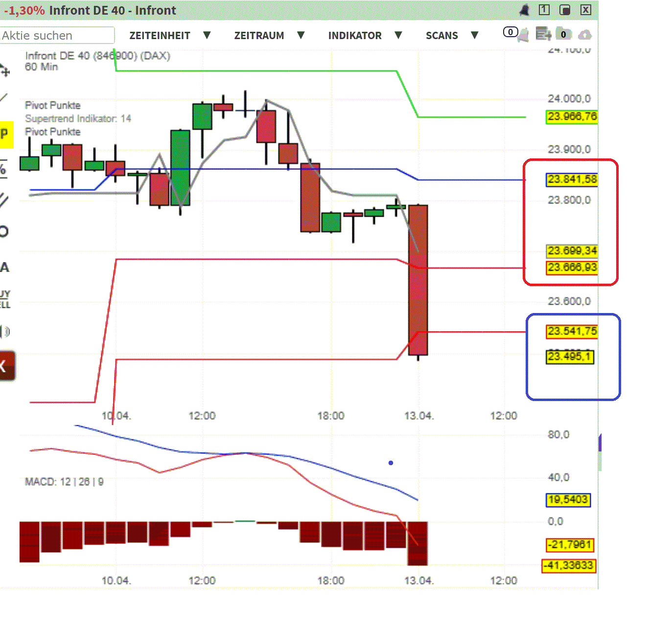The width and height of the screenshot is (672, 628).
Task: Click the watchlist folder showing 0
Action: click(x=563, y=34)
